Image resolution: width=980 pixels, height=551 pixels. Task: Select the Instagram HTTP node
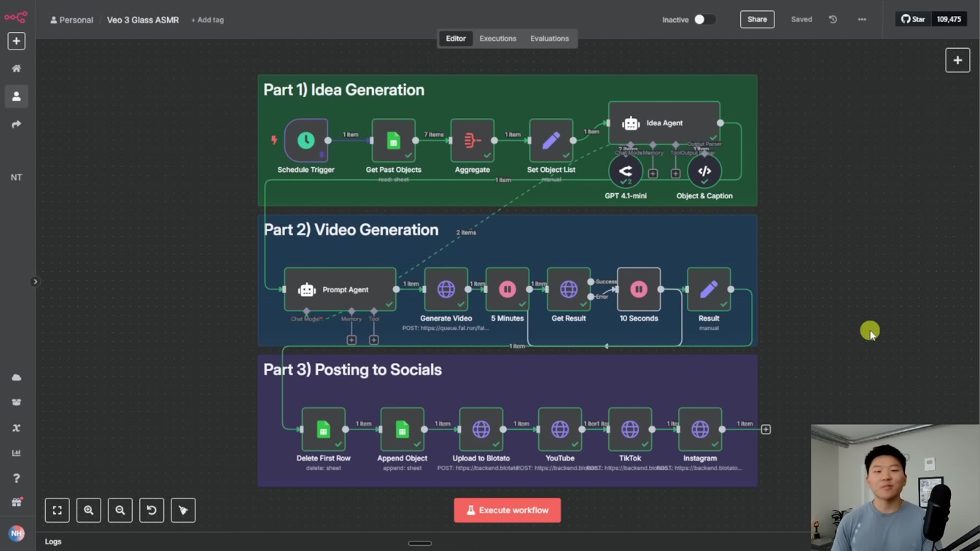(x=700, y=429)
